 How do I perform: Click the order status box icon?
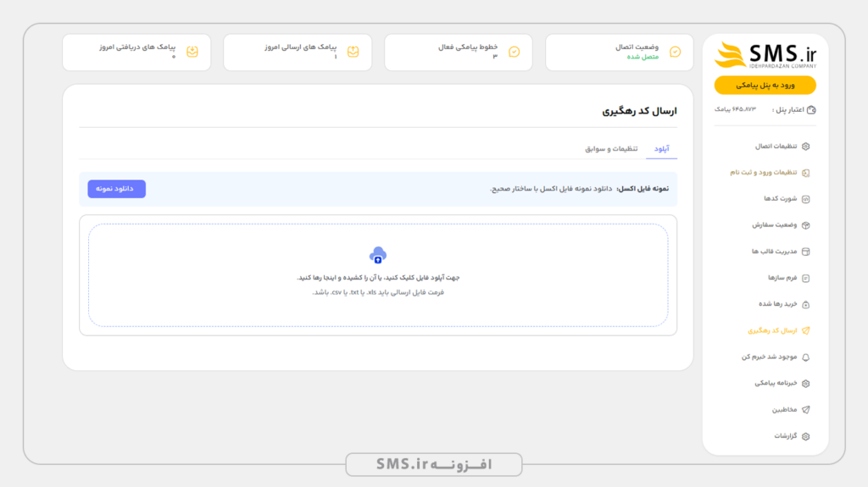tap(806, 225)
